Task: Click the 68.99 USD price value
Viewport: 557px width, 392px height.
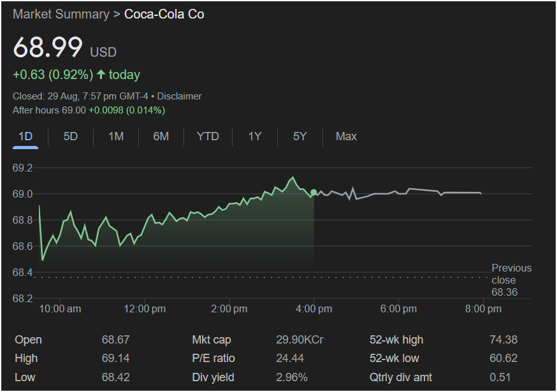Action: [x=48, y=48]
